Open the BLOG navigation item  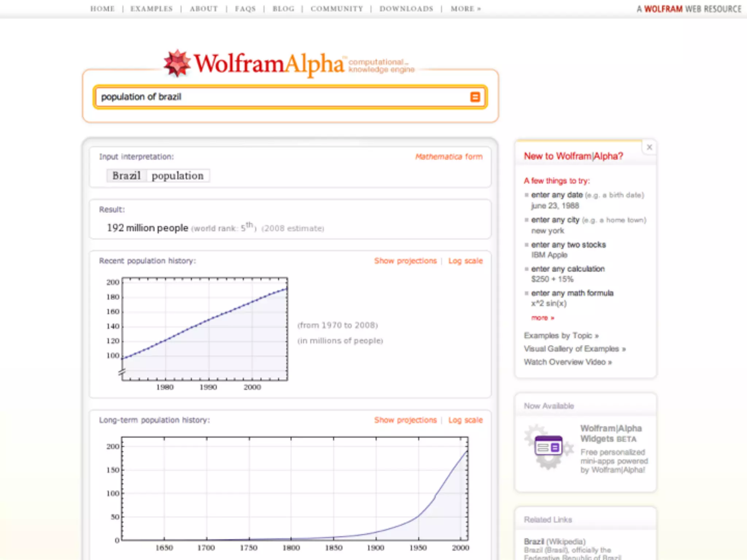pos(283,9)
